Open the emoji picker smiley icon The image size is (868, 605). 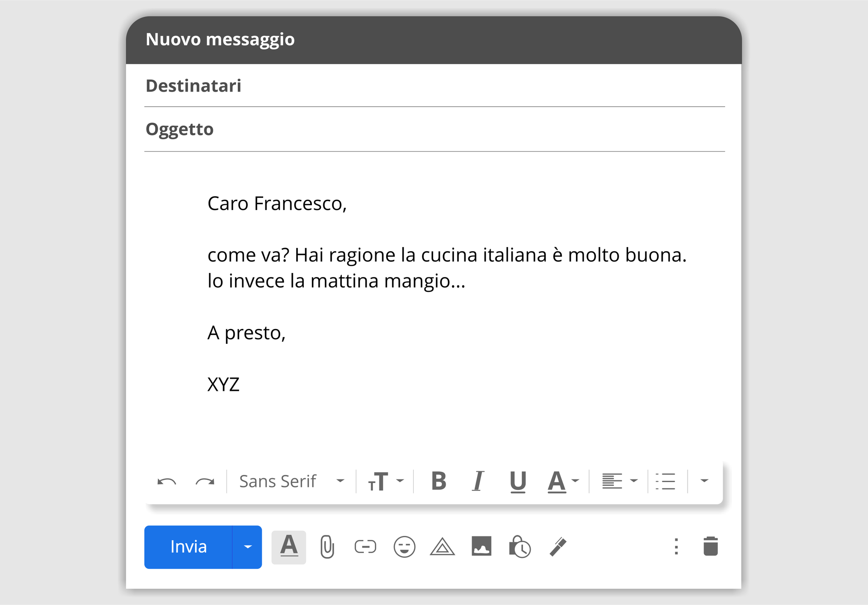click(404, 547)
